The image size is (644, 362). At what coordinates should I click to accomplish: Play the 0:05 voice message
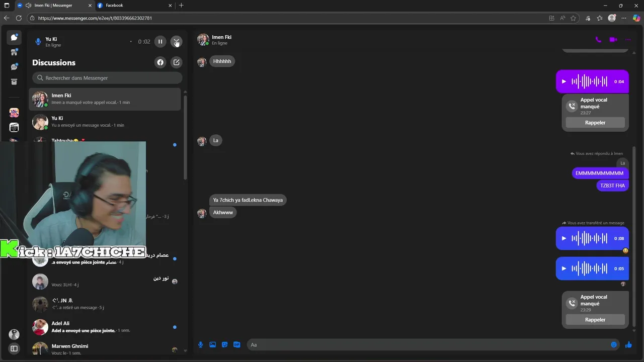tap(564, 268)
